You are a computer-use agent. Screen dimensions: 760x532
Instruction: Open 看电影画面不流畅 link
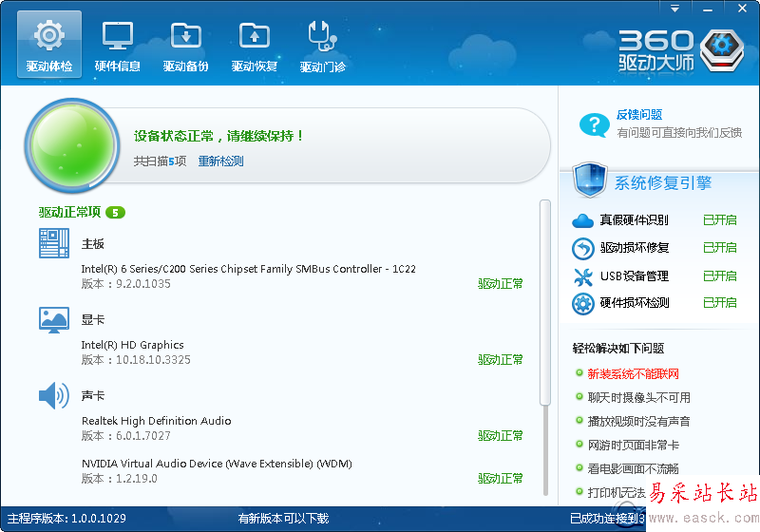[633, 469]
